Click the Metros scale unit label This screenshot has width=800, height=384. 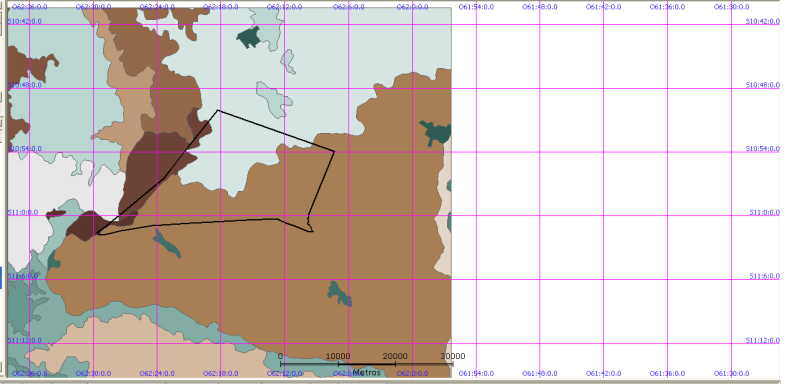(367, 372)
